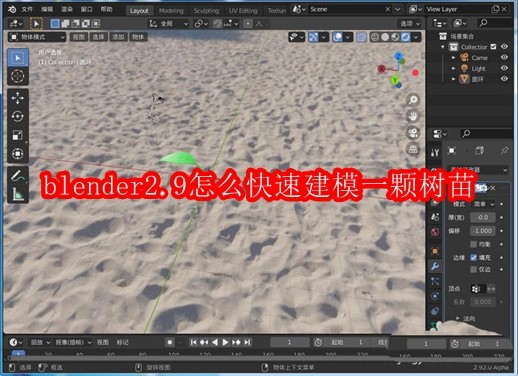Open the modifier 模式 mode dropdown
Viewport: 518px width, 376px height.
click(483, 204)
